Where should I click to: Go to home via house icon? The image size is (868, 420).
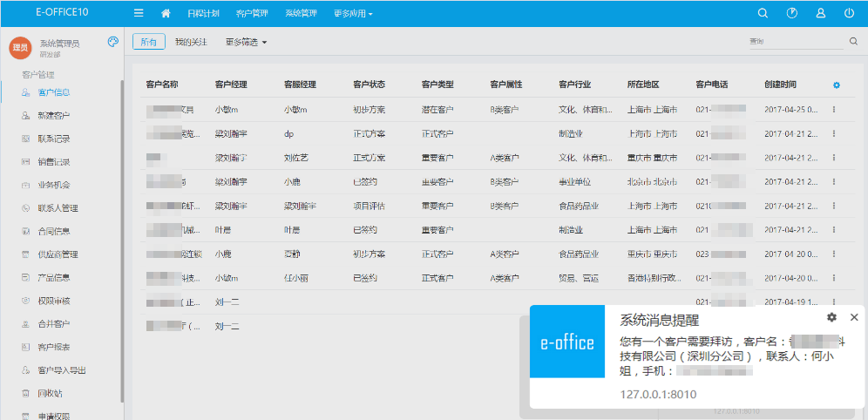point(166,13)
